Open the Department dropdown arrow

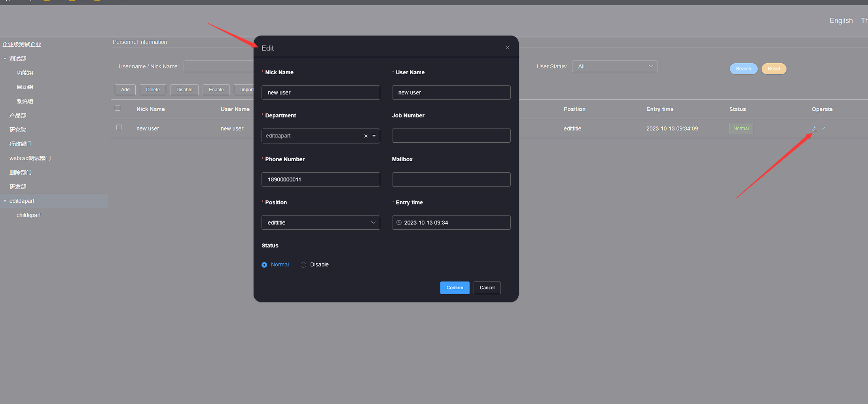[x=374, y=136]
